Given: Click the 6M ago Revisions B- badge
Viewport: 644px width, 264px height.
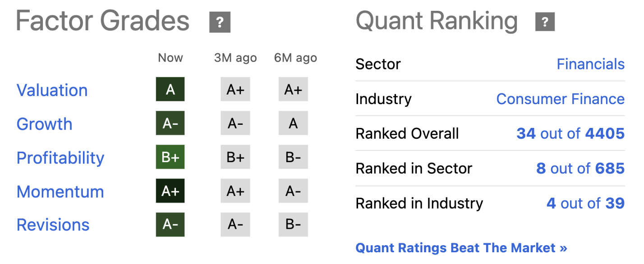Looking at the screenshot, I should [x=294, y=224].
